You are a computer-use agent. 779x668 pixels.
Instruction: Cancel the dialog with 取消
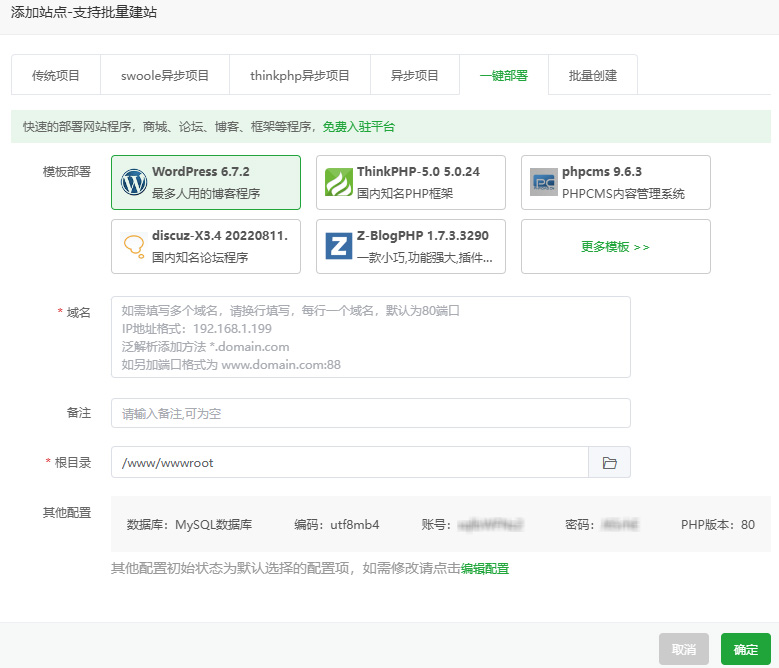[684, 649]
